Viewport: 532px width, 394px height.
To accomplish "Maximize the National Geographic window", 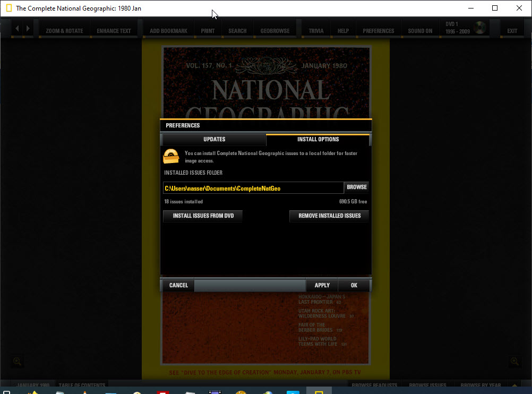I will 495,8.
